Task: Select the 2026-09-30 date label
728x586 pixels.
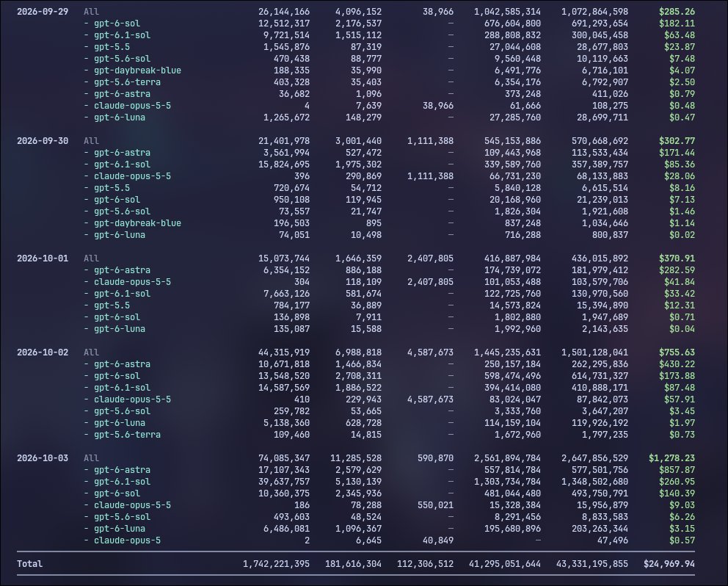Action: [43, 141]
